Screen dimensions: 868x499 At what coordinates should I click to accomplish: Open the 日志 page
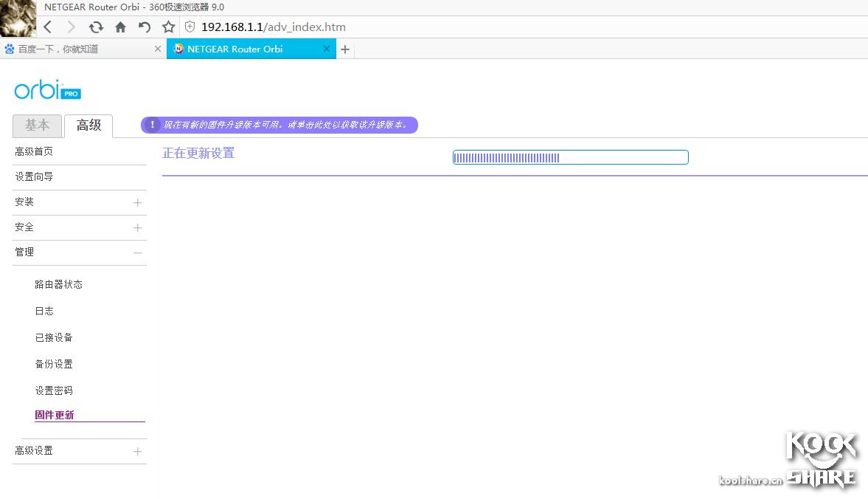click(44, 312)
